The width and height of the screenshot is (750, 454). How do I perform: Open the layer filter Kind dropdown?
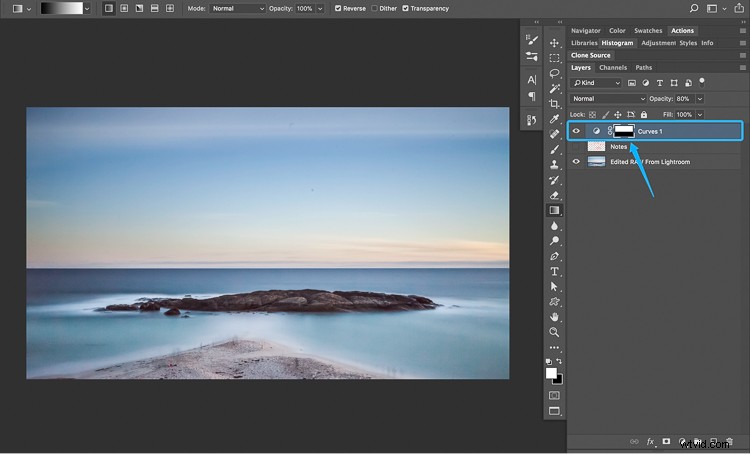click(596, 83)
